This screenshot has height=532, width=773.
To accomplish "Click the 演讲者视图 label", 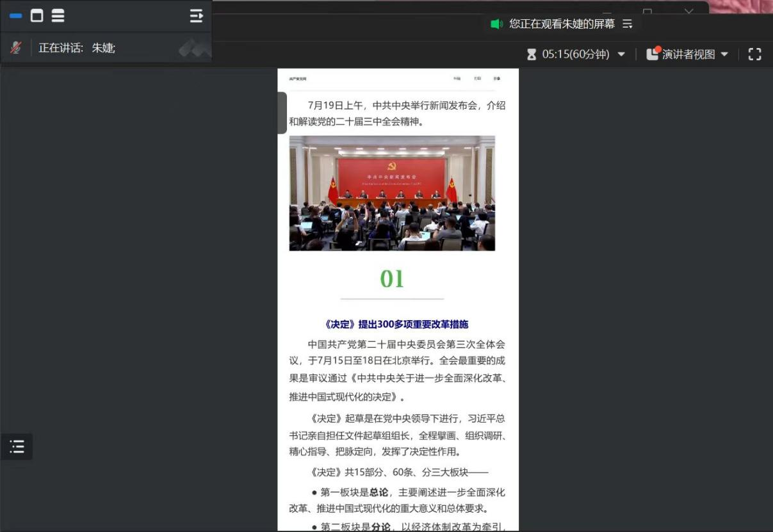I will pos(688,54).
